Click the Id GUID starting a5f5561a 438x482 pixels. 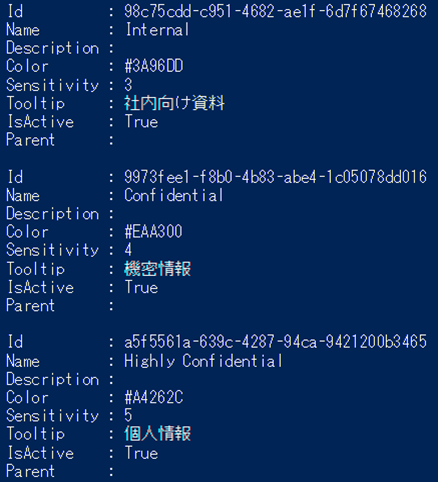coord(275,342)
